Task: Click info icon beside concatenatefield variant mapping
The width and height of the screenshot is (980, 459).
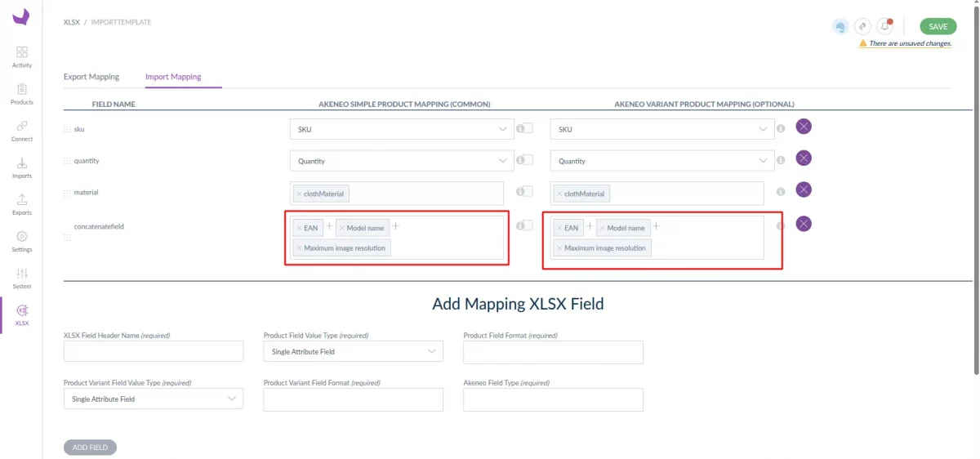Action: [781, 226]
